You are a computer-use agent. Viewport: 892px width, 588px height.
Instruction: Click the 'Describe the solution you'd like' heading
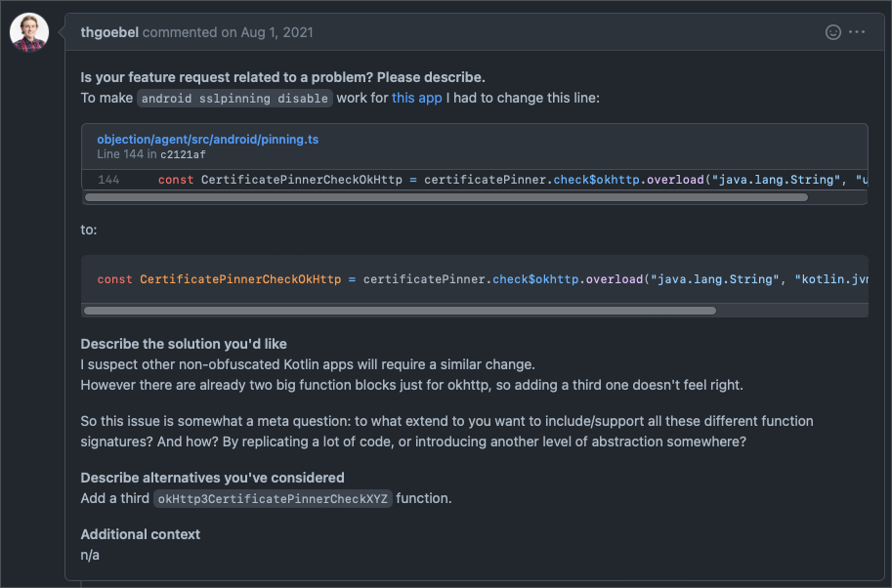pyautogui.click(x=183, y=344)
